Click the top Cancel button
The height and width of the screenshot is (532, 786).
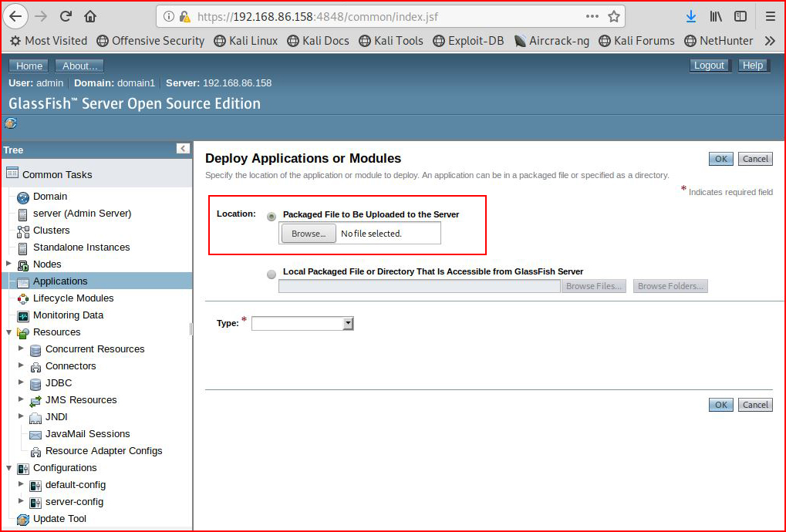pyautogui.click(x=755, y=159)
